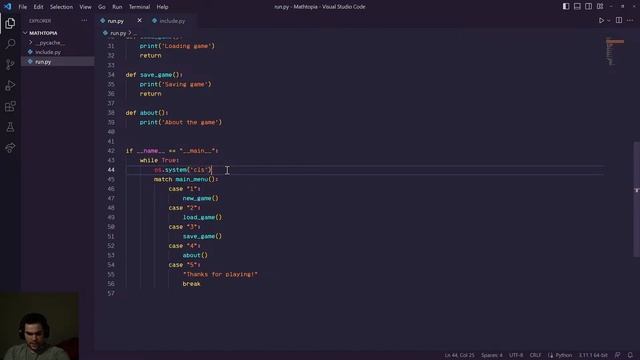
Task: Select Python interpreter 3.11.1 64-bit
Action: (x=593, y=355)
